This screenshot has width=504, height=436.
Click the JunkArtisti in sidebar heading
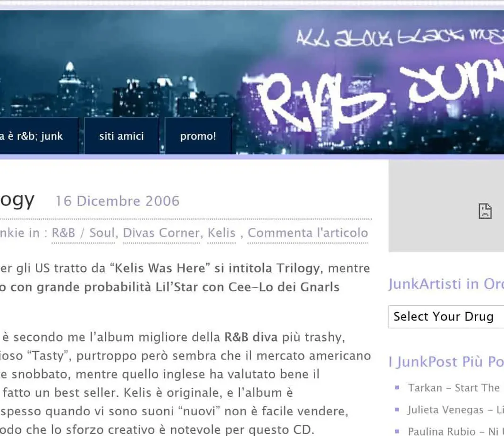pyautogui.click(x=446, y=284)
